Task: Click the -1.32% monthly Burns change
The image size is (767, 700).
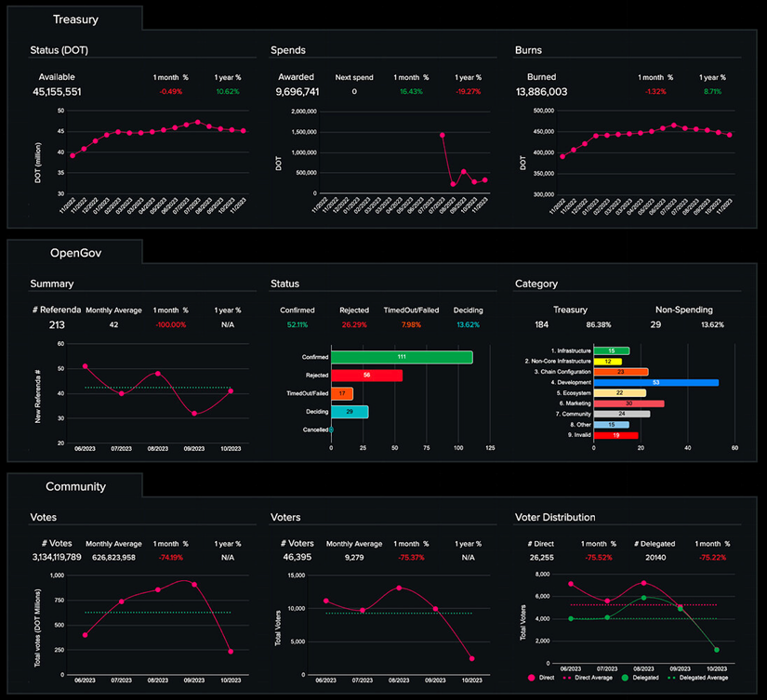Action: pyautogui.click(x=655, y=91)
